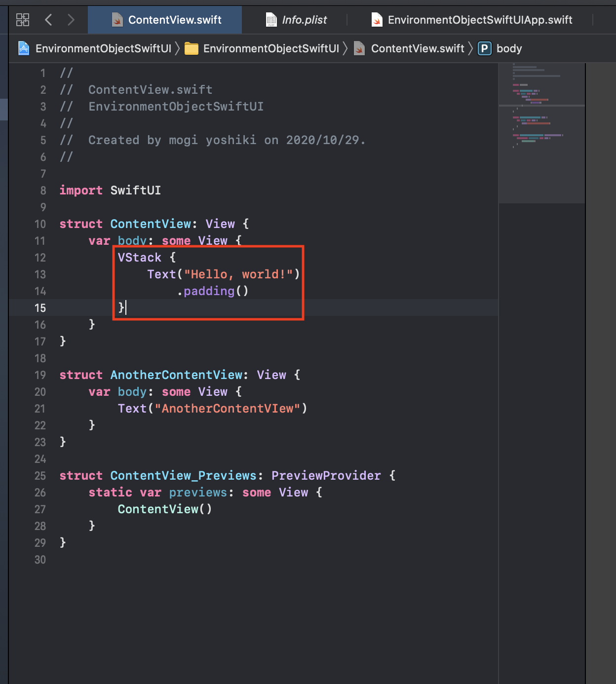
Task: Click line number 30 in the gutter
Action: coord(40,560)
